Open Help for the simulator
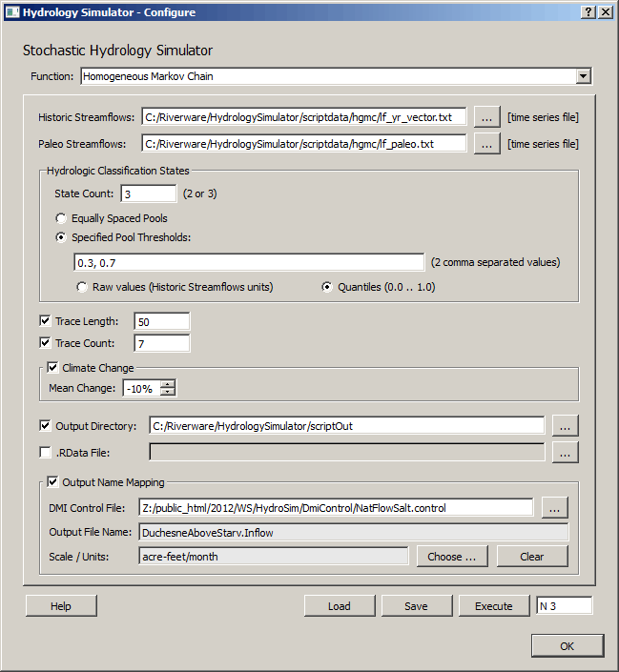619x672 pixels. [61, 606]
